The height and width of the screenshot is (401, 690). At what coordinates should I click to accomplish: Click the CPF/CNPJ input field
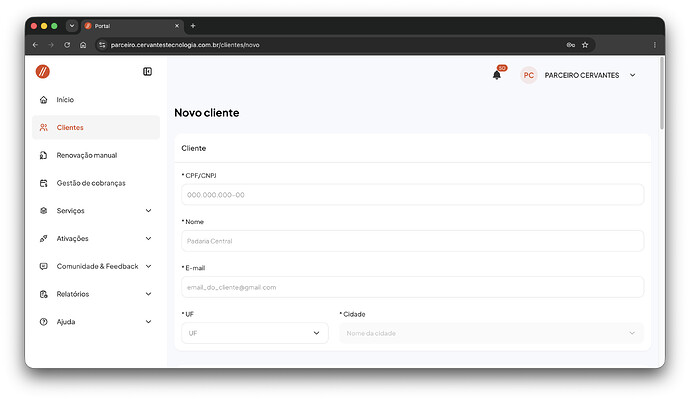tap(412, 195)
